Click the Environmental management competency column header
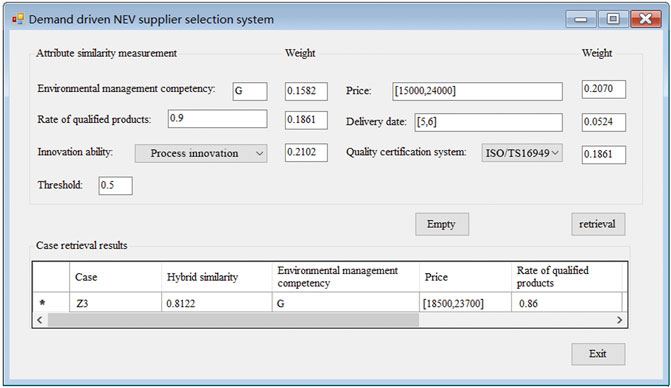 coord(346,277)
